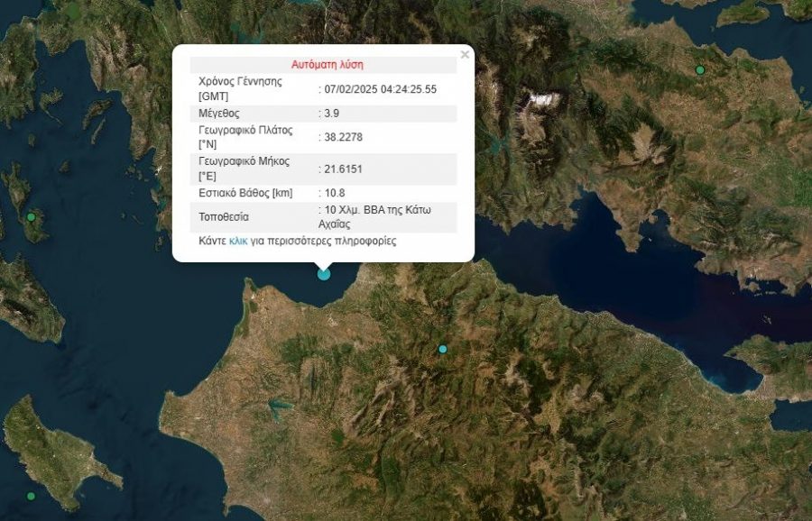This screenshot has width=812, height=521.
Task: Click the 'Τοποθεσία' location label
Action: pos(224,217)
